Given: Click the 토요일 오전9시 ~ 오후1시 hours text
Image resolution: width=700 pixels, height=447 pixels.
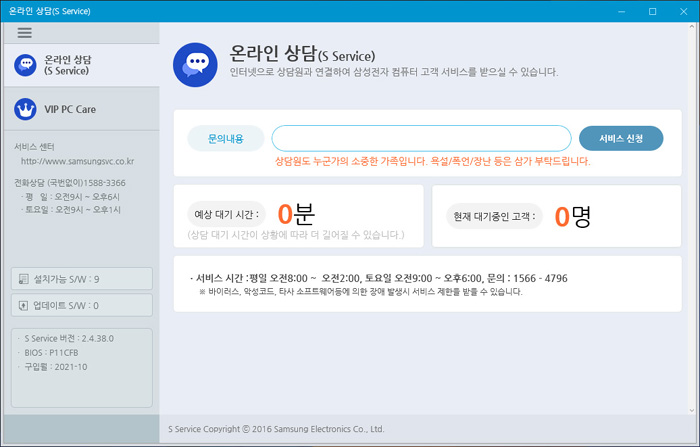Looking at the screenshot, I should click(71, 210).
